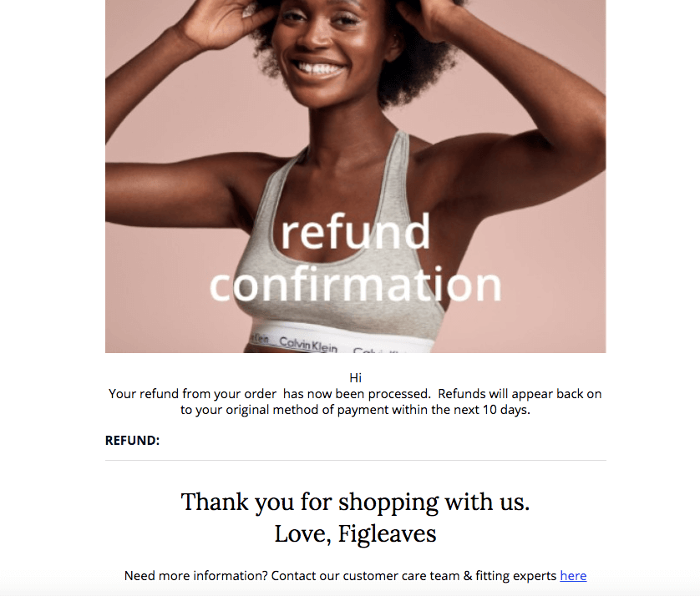Screen dimensions: 700x596
Task: Click "Refunds will appear back on" text
Action: click(x=520, y=394)
